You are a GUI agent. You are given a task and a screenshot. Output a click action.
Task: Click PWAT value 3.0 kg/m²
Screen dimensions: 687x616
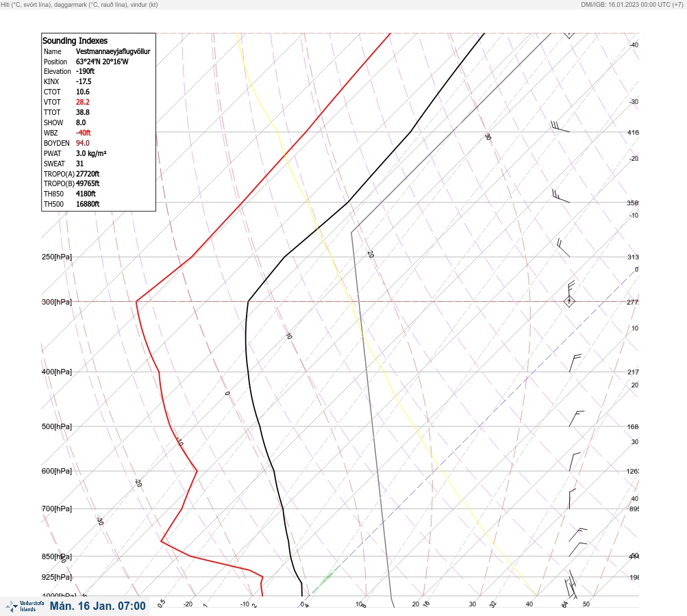(x=91, y=153)
